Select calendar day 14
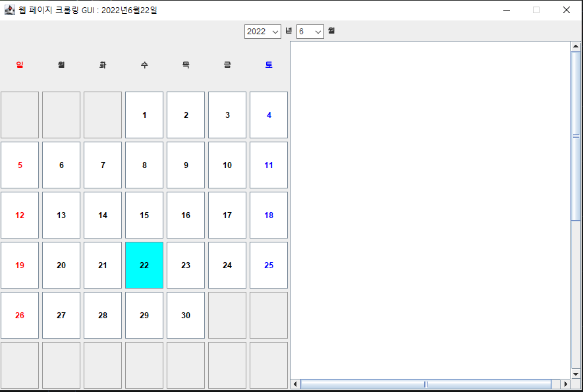Viewport: 583px width, 392px height. [103, 215]
